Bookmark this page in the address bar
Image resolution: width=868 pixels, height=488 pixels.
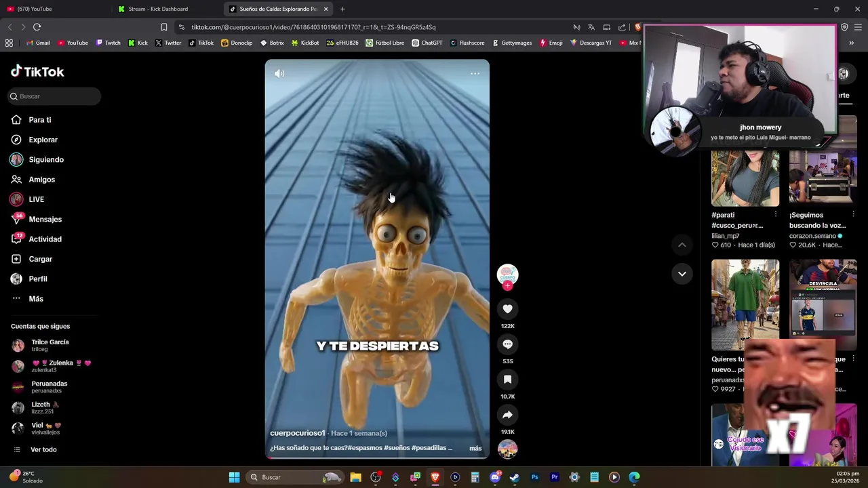pos(163,27)
